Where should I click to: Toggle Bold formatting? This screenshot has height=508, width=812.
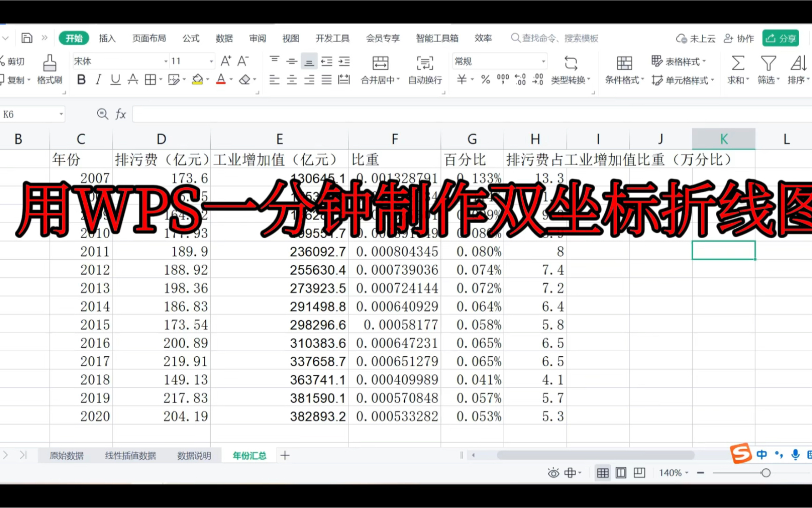81,80
